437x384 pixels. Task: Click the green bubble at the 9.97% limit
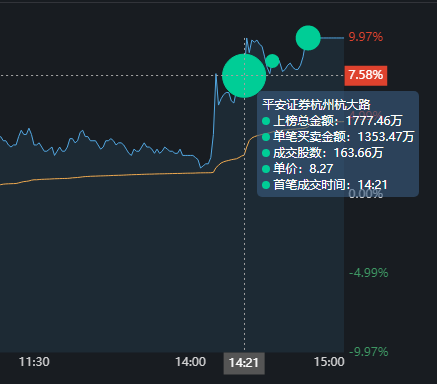(308, 38)
